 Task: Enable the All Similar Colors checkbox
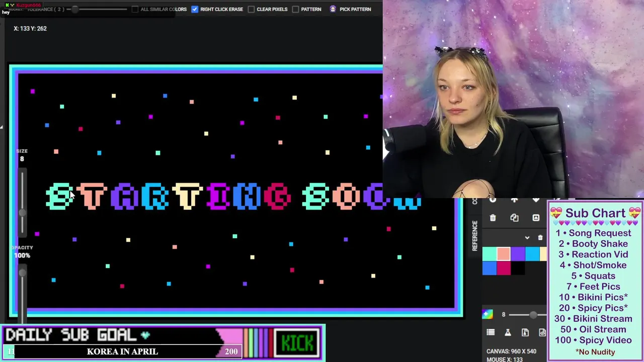click(x=135, y=9)
